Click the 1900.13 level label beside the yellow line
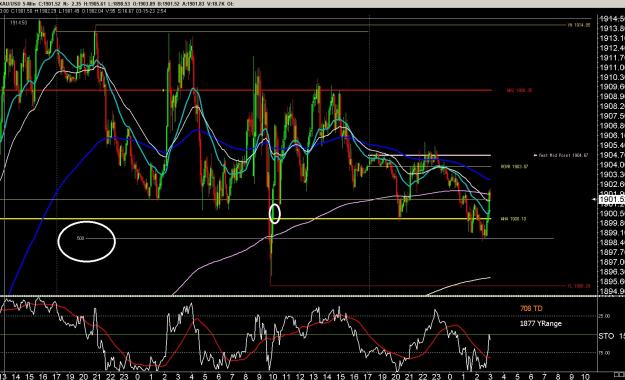Image resolution: width=625 pixels, height=380 pixels. (x=513, y=219)
